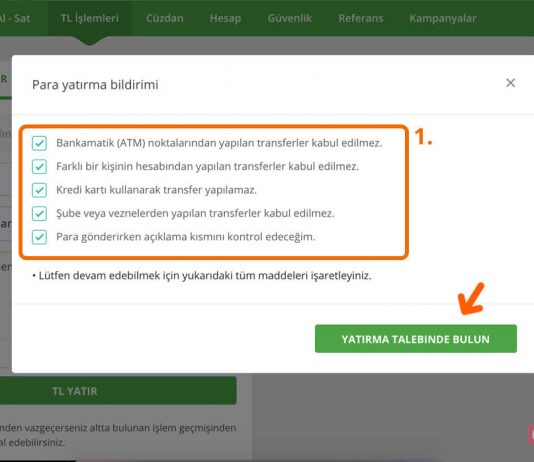Open the Cüzdan menu item
This screenshot has height=462, width=534.
[x=165, y=18]
